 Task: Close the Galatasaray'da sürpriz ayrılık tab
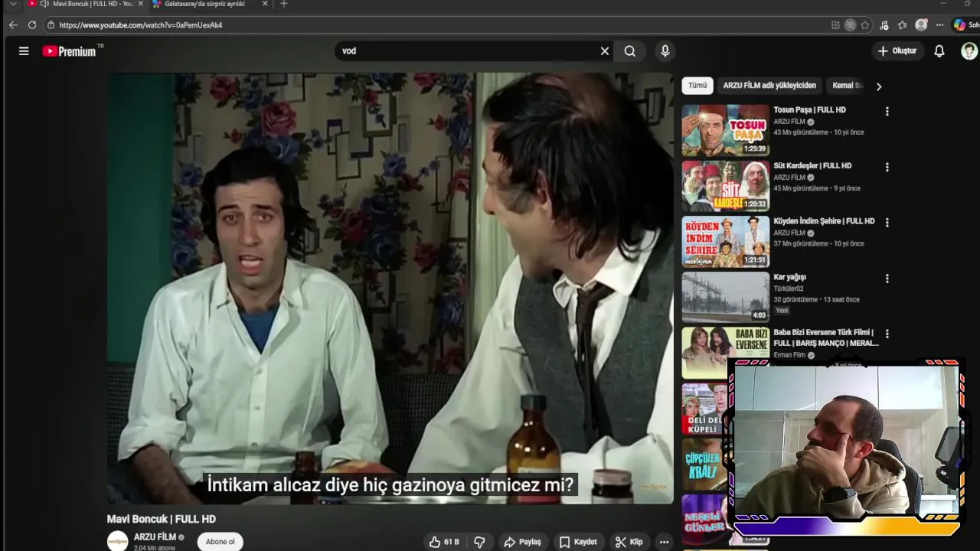pos(265,4)
